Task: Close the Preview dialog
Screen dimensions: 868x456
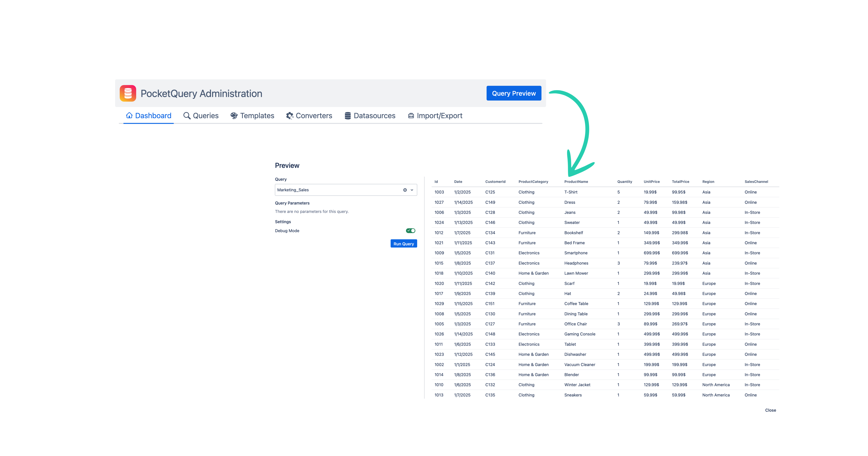Action: tap(770, 410)
